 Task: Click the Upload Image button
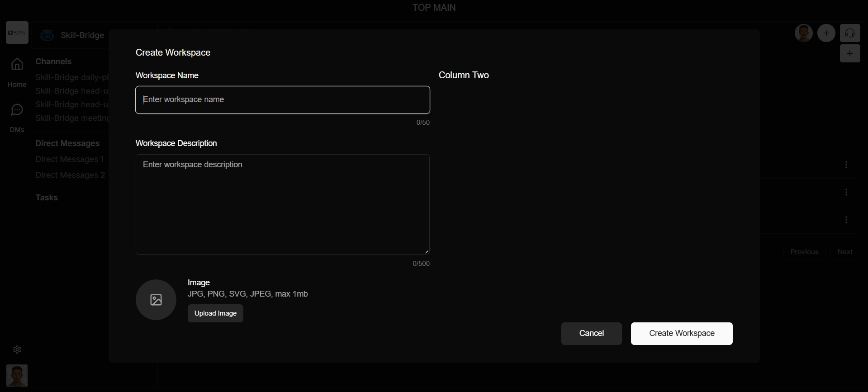point(215,313)
